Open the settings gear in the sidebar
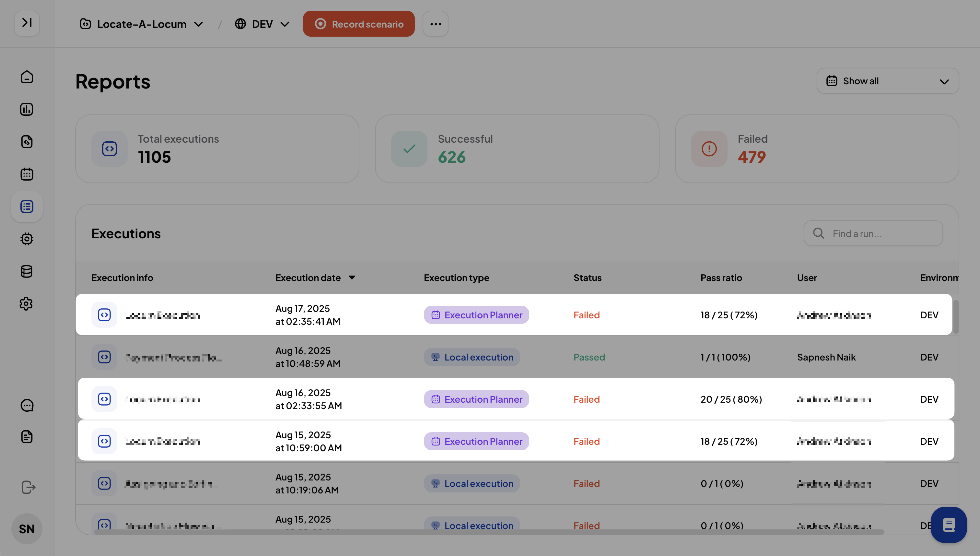This screenshot has height=556, width=980. (27, 304)
